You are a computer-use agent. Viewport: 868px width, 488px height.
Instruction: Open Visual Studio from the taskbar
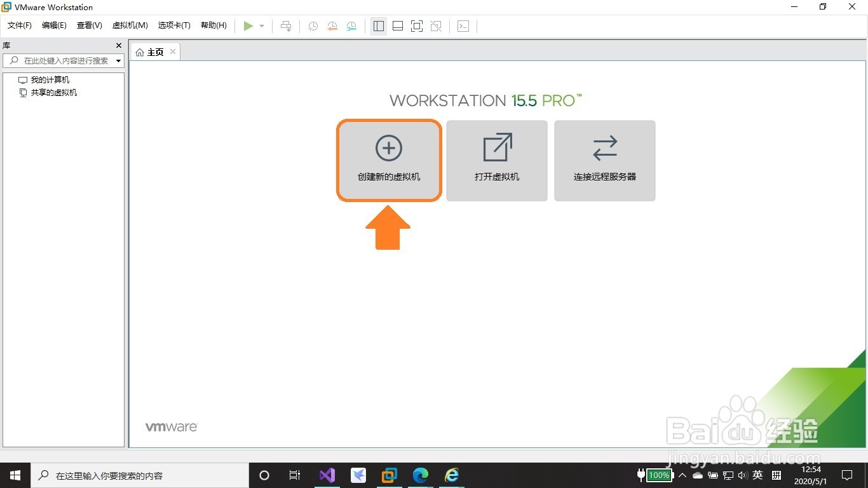point(327,475)
